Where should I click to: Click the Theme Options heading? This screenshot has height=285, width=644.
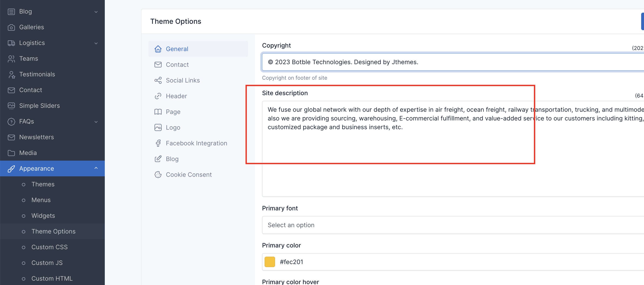[x=176, y=22]
